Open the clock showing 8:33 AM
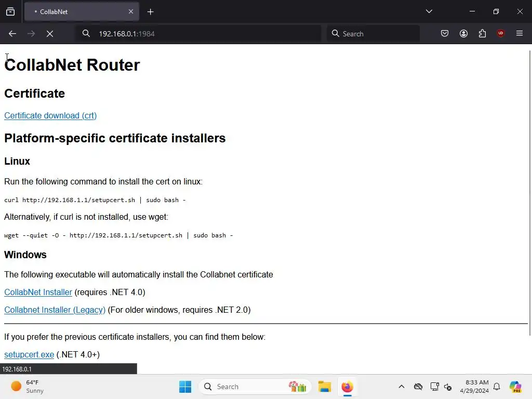The width and height of the screenshot is (532, 399). [x=474, y=387]
